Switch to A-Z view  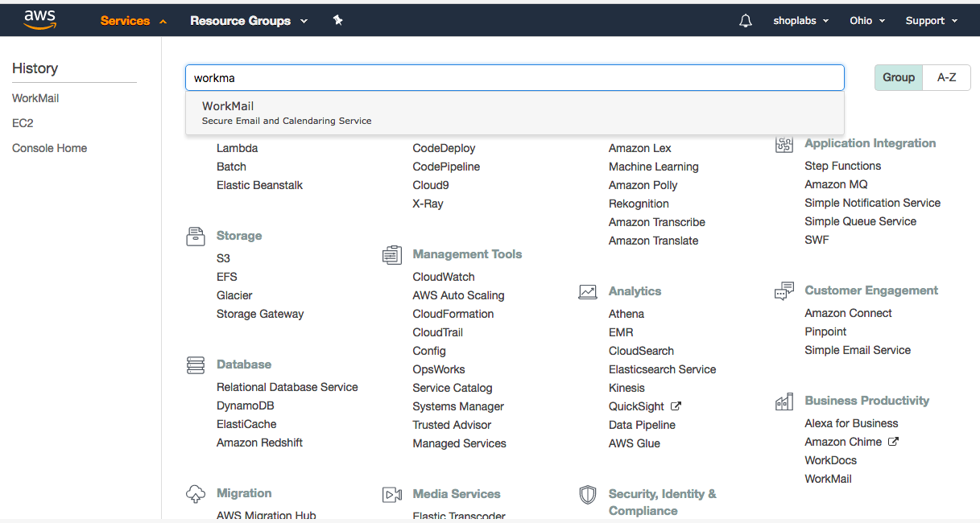[x=947, y=77]
